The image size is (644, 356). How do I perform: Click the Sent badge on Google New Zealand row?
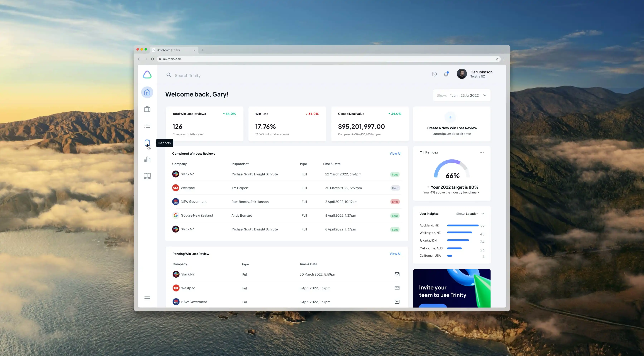394,216
